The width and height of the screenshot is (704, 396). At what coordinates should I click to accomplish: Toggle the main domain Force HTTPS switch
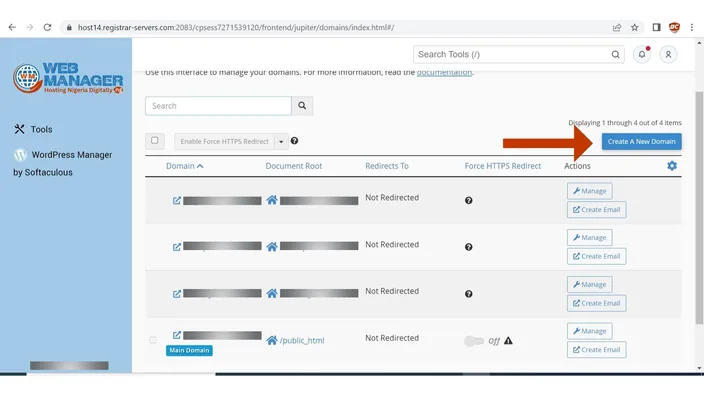point(474,341)
